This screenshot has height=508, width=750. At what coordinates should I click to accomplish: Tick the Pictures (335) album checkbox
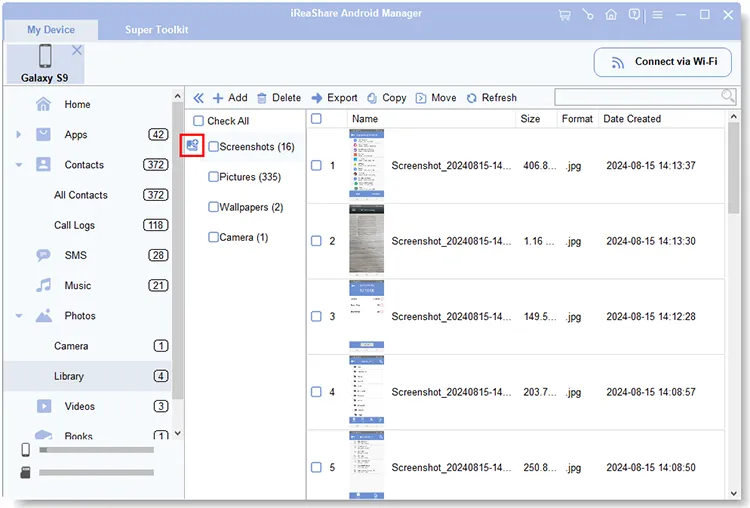tap(213, 177)
